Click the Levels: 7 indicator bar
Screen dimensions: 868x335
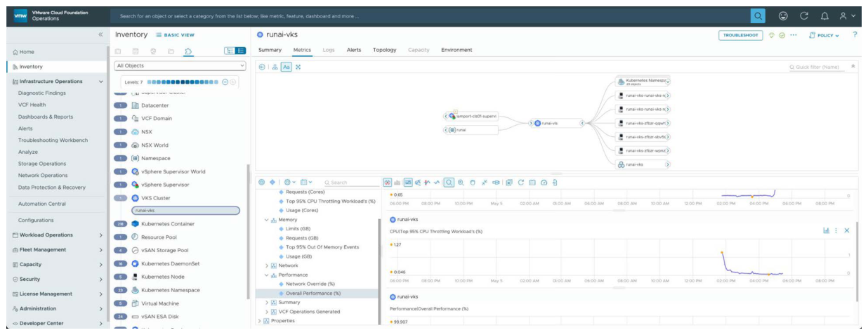[183, 82]
